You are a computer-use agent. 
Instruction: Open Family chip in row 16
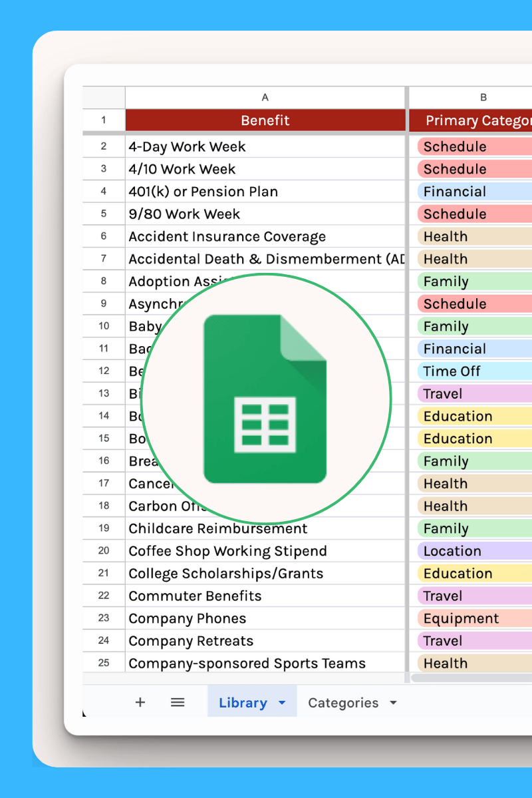coord(475,461)
